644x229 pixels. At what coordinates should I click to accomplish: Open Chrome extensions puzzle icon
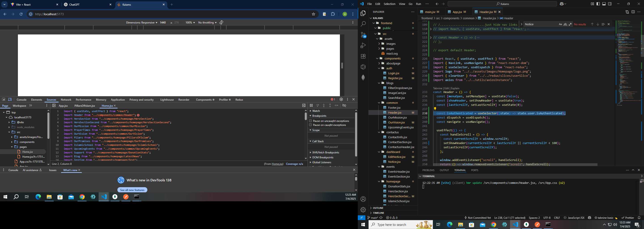pyautogui.click(x=333, y=14)
